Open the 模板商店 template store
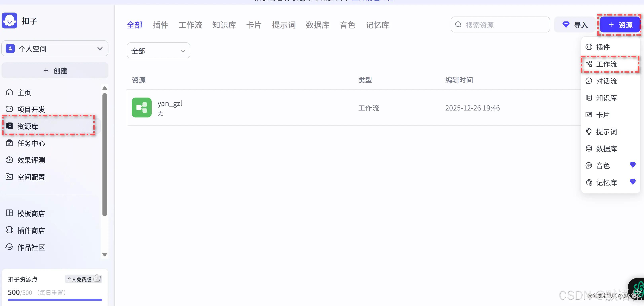 [31, 213]
